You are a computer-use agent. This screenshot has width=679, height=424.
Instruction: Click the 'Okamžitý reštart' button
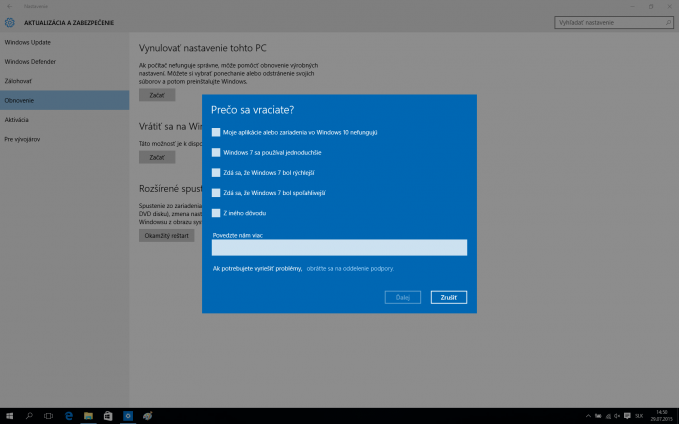coord(166,236)
